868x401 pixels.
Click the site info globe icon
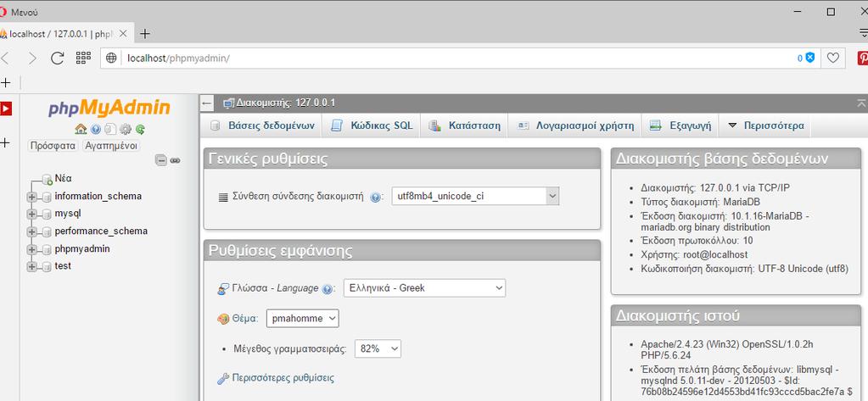(x=111, y=58)
